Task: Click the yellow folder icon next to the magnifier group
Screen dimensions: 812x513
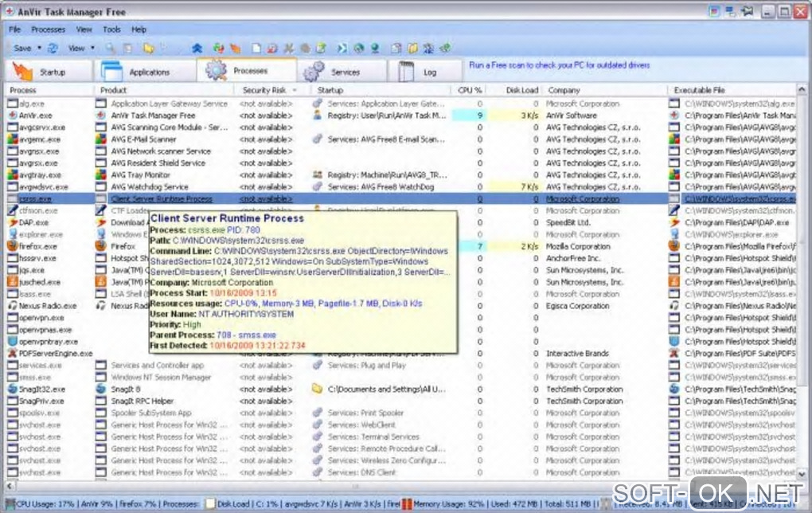Action: click(x=149, y=48)
